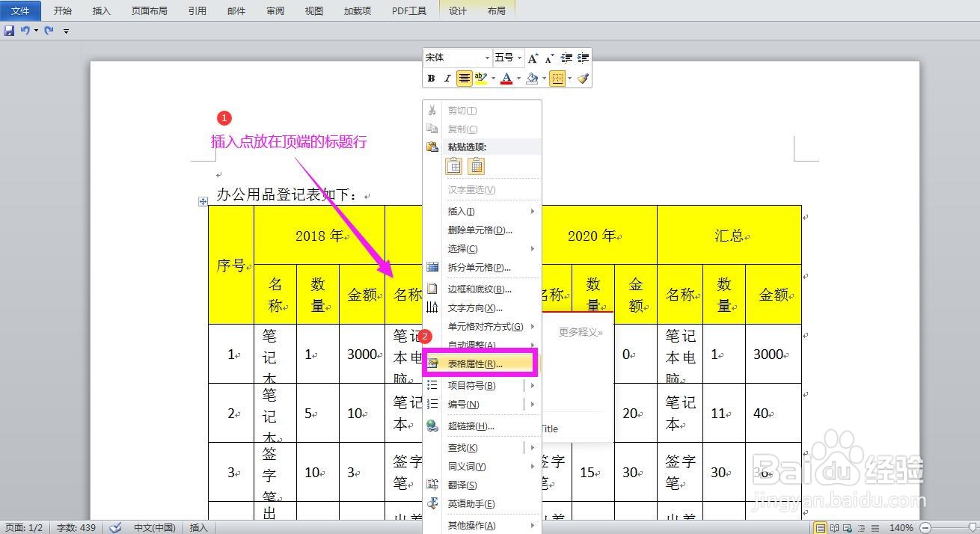
Task: Click the 更多释义» link
Action: (x=580, y=331)
